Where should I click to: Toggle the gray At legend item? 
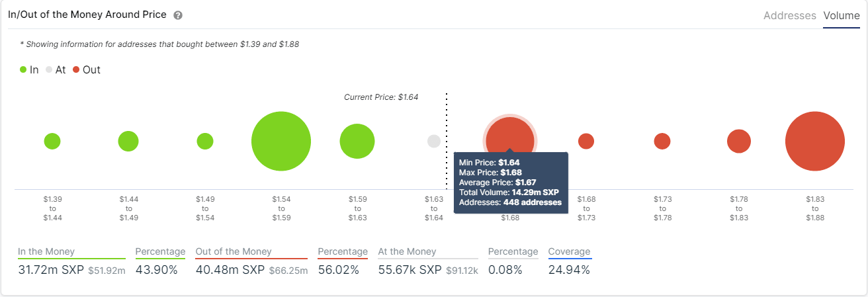pyautogui.click(x=56, y=69)
